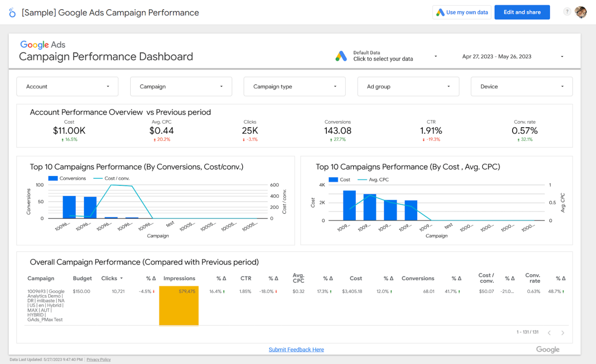Image resolution: width=596 pixels, height=364 pixels.
Task: Open the help question mark icon
Action: pyautogui.click(x=567, y=12)
